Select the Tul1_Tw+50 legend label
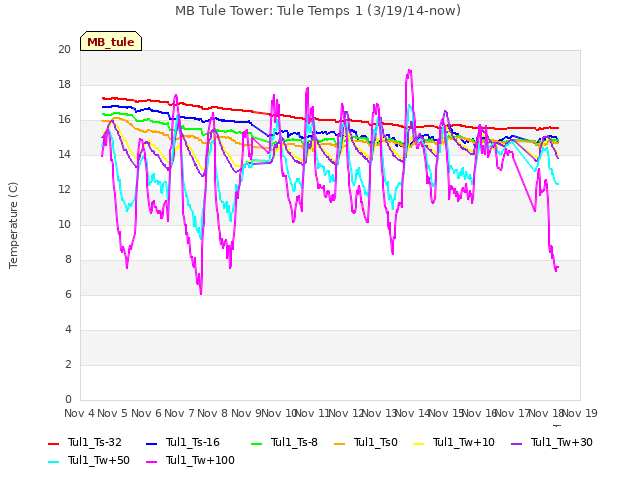640x480 pixels. (x=99, y=460)
